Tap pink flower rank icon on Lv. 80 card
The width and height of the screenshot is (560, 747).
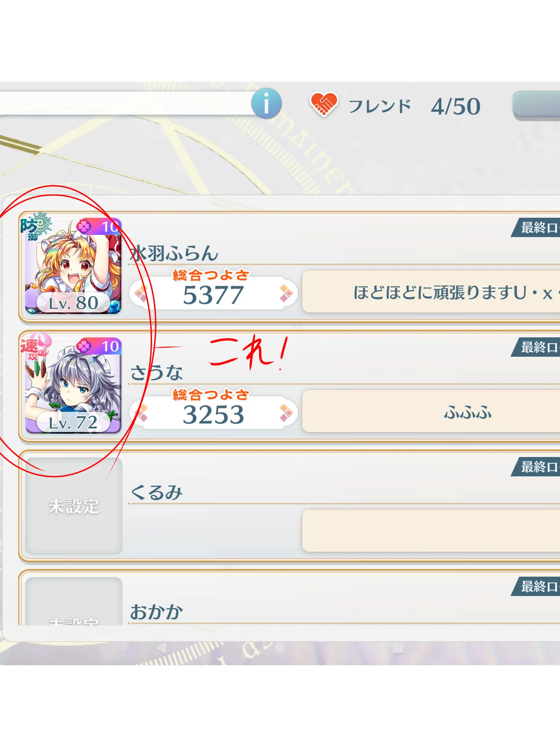click(84, 227)
